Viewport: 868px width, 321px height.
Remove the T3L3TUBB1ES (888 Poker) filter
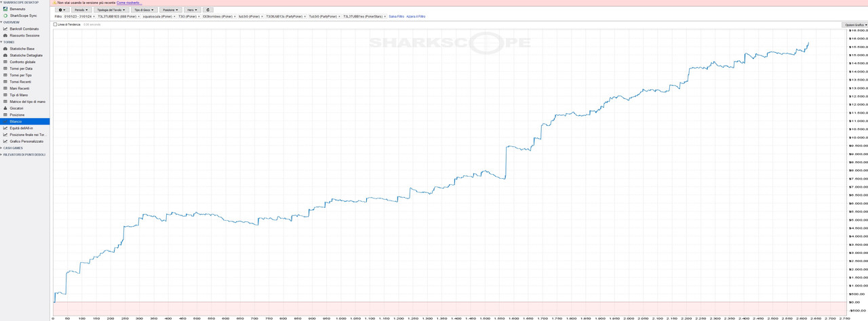coord(139,16)
